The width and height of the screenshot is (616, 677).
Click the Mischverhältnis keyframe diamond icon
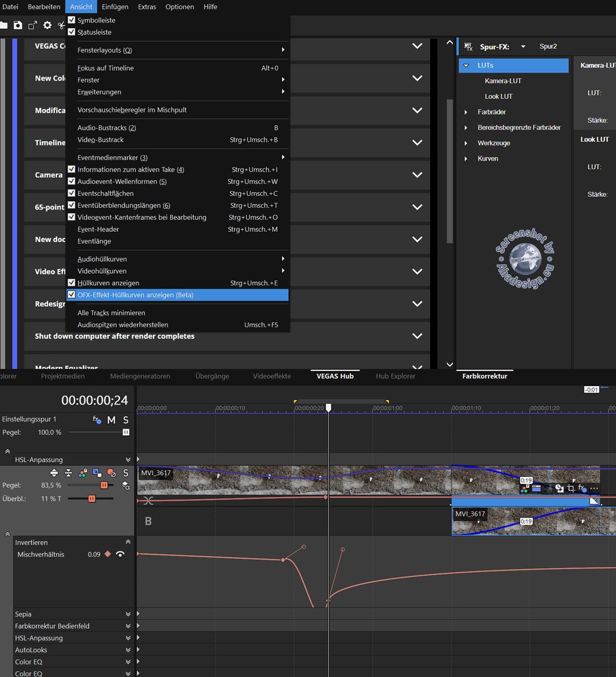pyautogui.click(x=108, y=554)
